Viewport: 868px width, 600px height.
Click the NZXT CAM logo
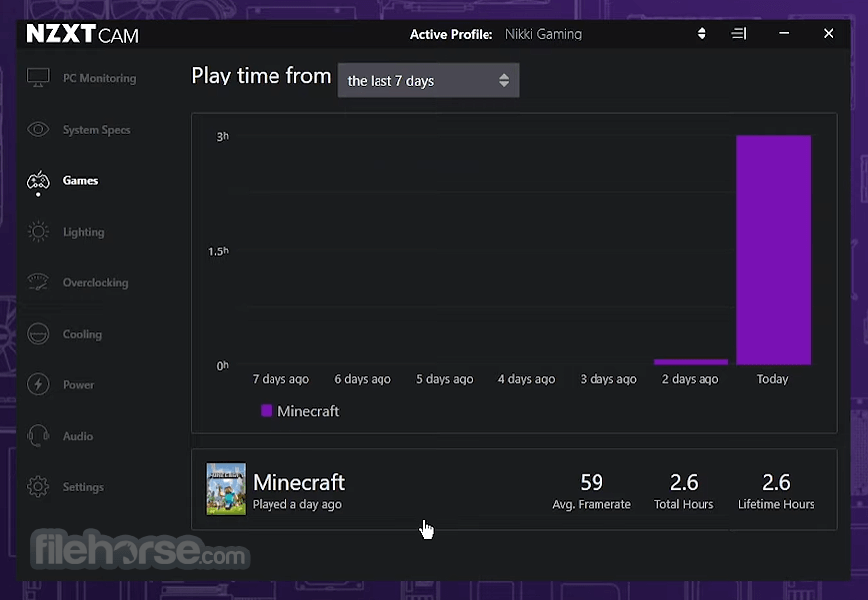tap(82, 34)
